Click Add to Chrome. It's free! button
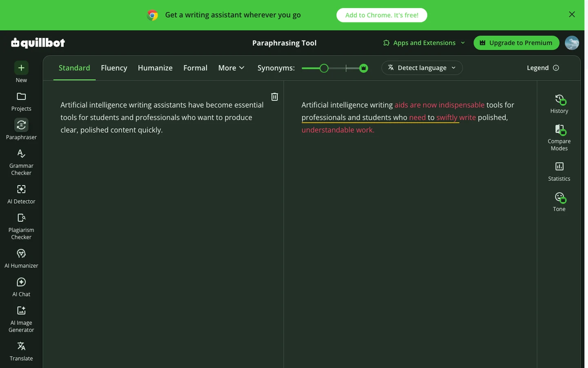 [382, 15]
